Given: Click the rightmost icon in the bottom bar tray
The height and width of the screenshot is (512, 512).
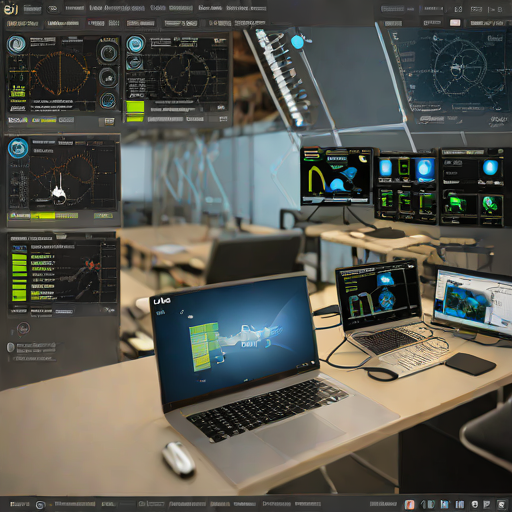Looking at the screenshot, I should point(501,504).
